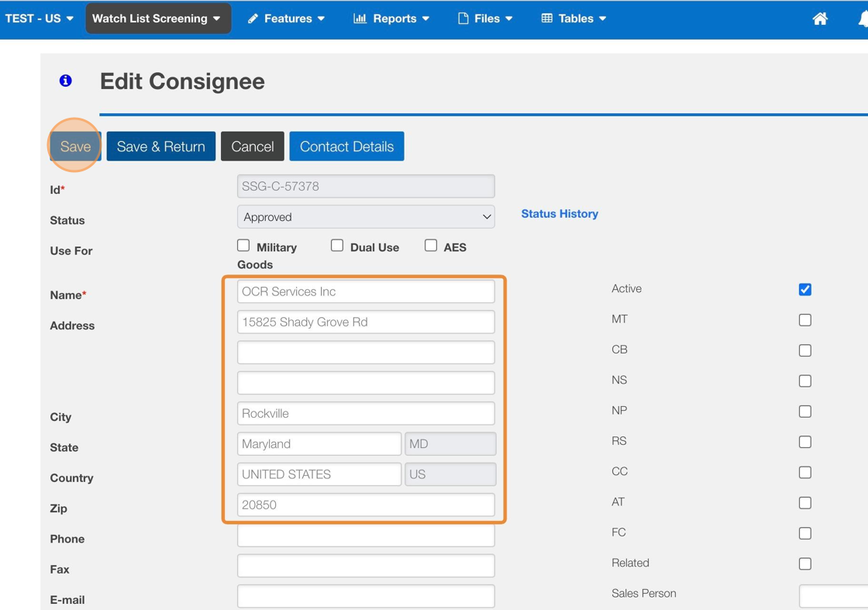Open the Tables menu

pos(573,19)
